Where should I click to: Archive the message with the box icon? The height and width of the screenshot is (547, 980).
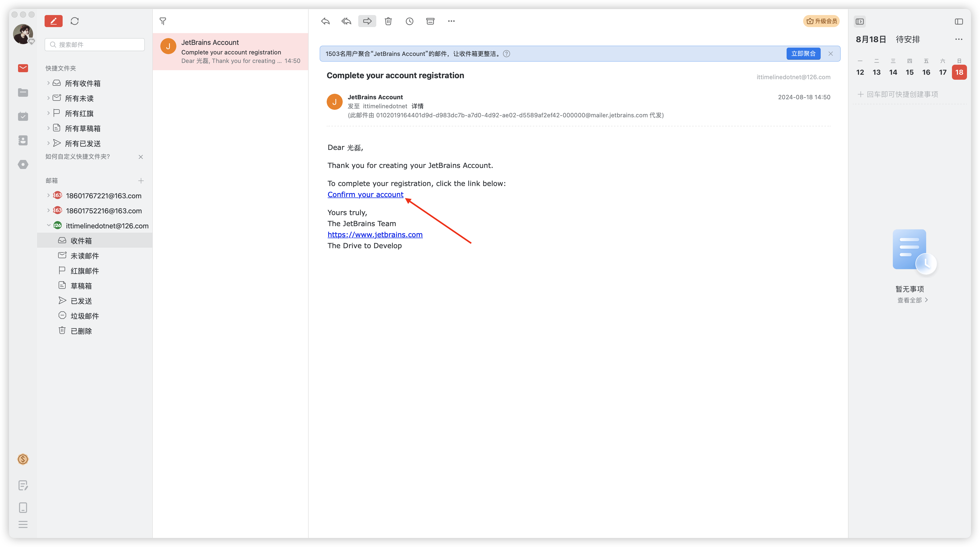tap(430, 21)
